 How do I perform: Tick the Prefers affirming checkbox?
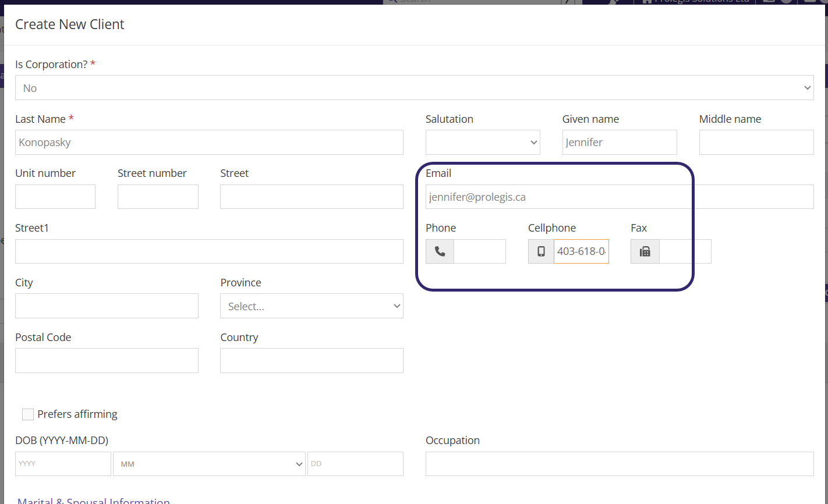(28, 414)
